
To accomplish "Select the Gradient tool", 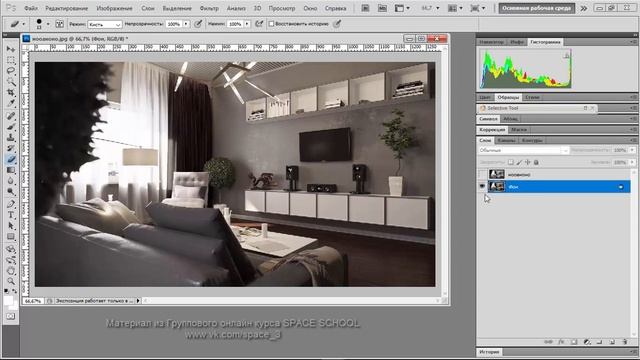I will pyautogui.click(x=11, y=170).
